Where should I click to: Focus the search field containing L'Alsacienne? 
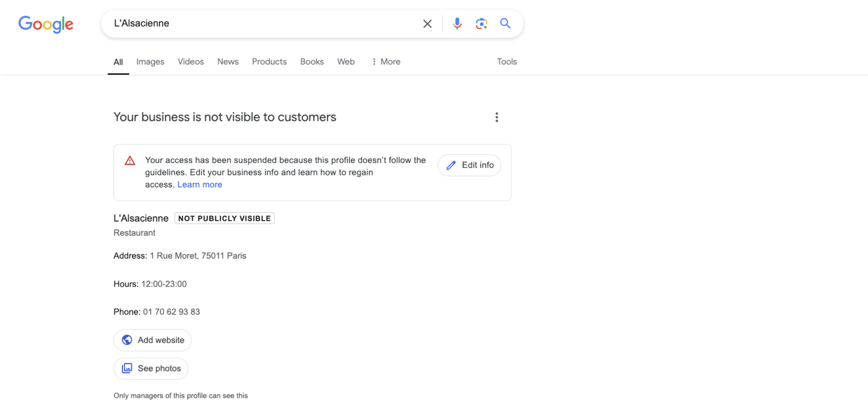pos(263,24)
